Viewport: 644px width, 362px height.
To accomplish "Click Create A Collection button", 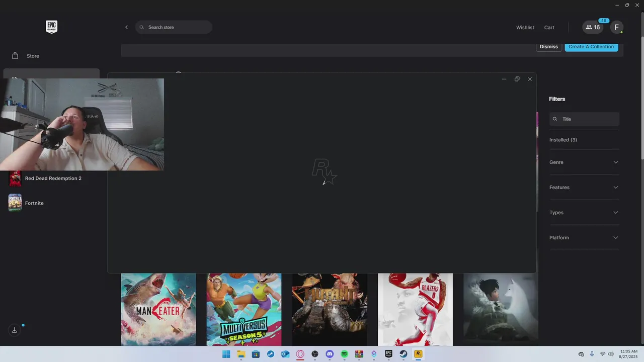I will 591,47.
